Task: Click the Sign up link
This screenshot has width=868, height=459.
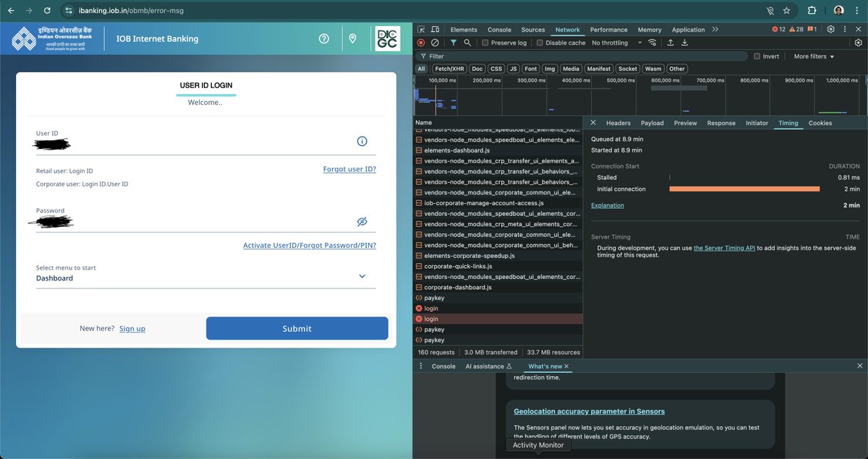Action: pyautogui.click(x=132, y=329)
